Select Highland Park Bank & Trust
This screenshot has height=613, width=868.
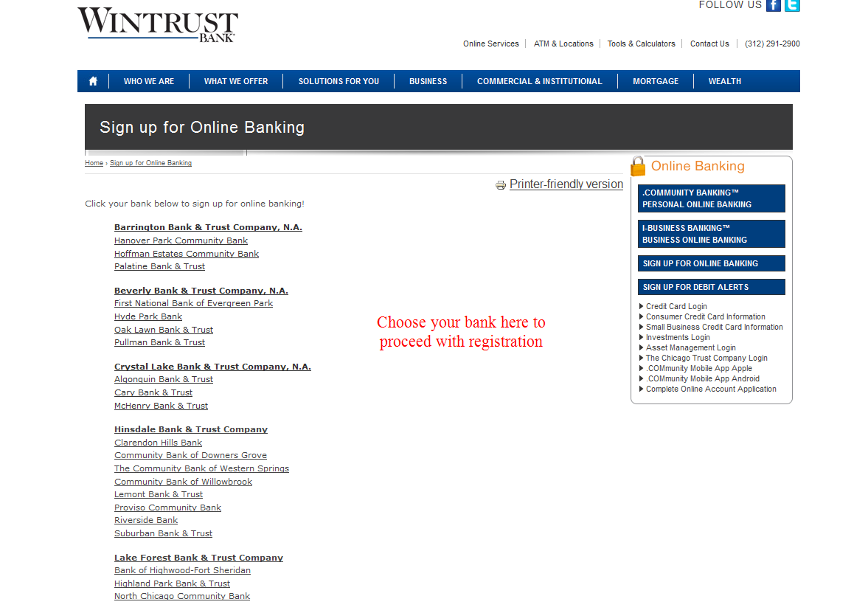(172, 583)
